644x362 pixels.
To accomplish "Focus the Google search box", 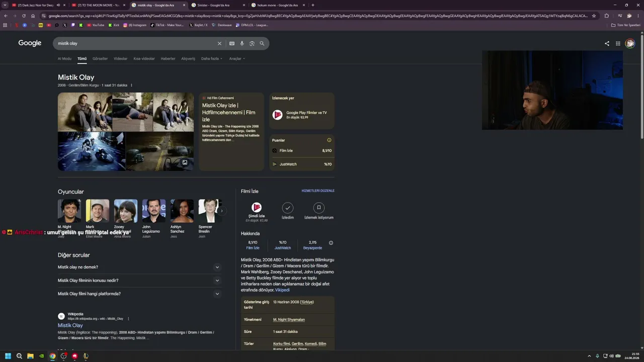I will click(136, 44).
